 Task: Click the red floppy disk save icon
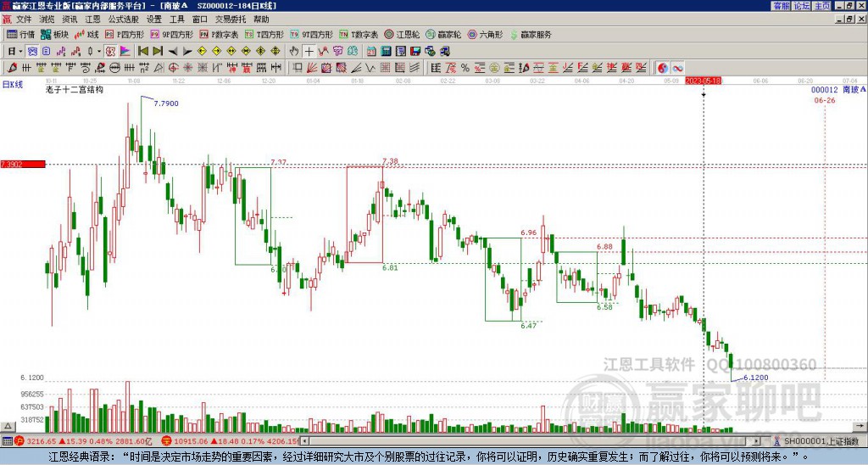point(415,51)
